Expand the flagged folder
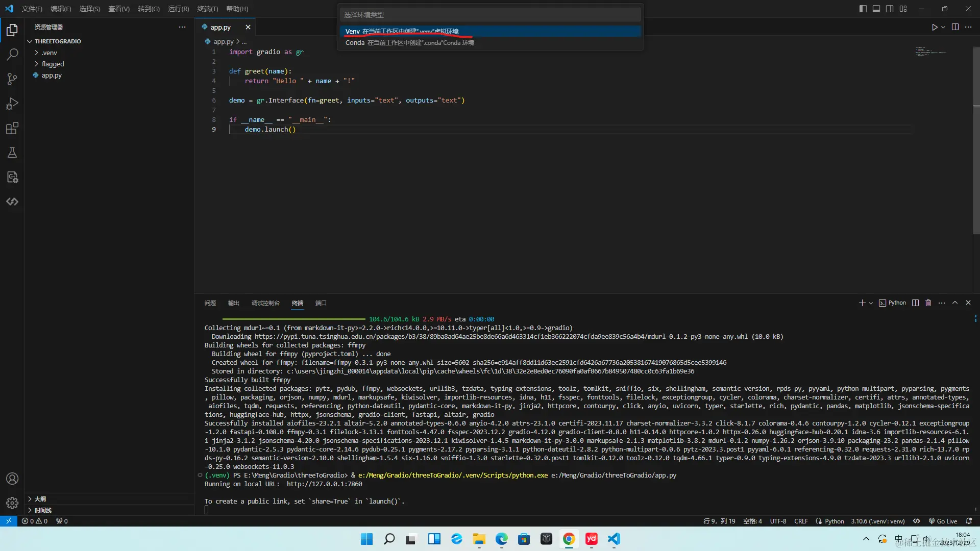980x551 pixels. click(53, 64)
